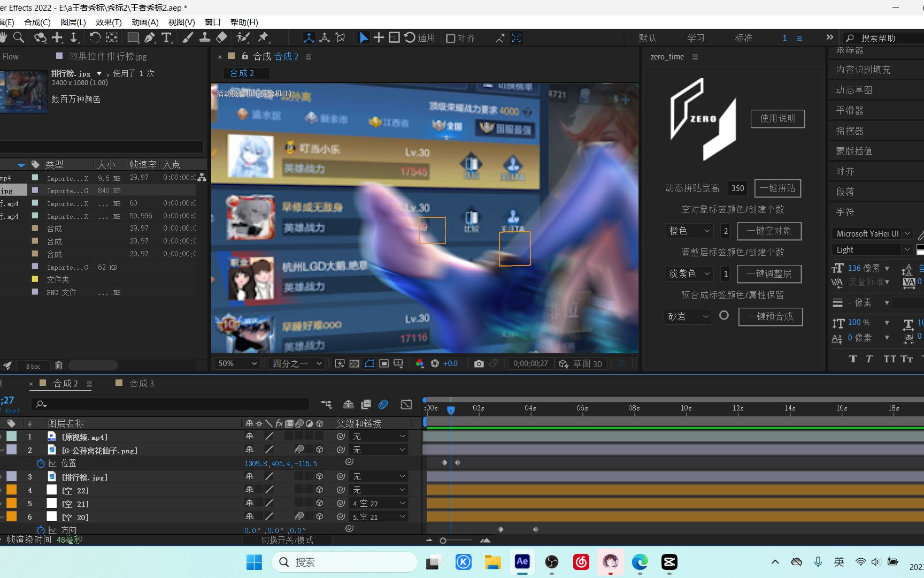Click the After Effects taskbar icon
This screenshot has height=578, width=924.
pyautogui.click(x=522, y=561)
